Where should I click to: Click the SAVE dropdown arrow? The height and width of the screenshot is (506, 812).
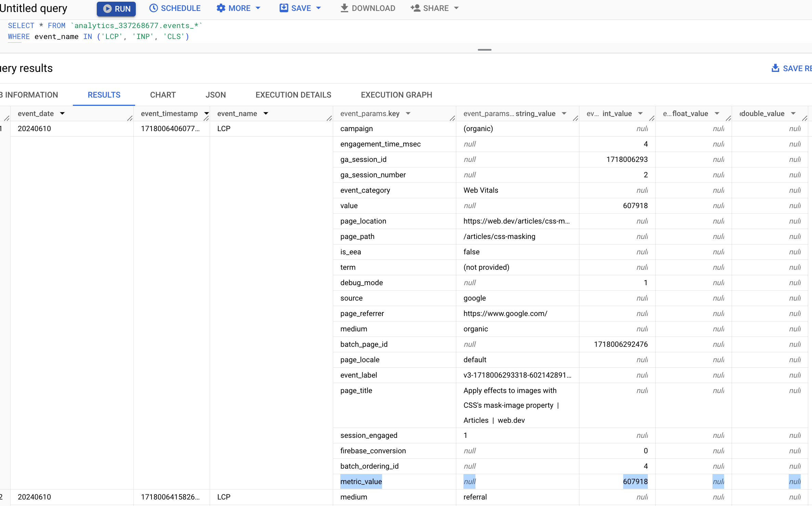319,8
